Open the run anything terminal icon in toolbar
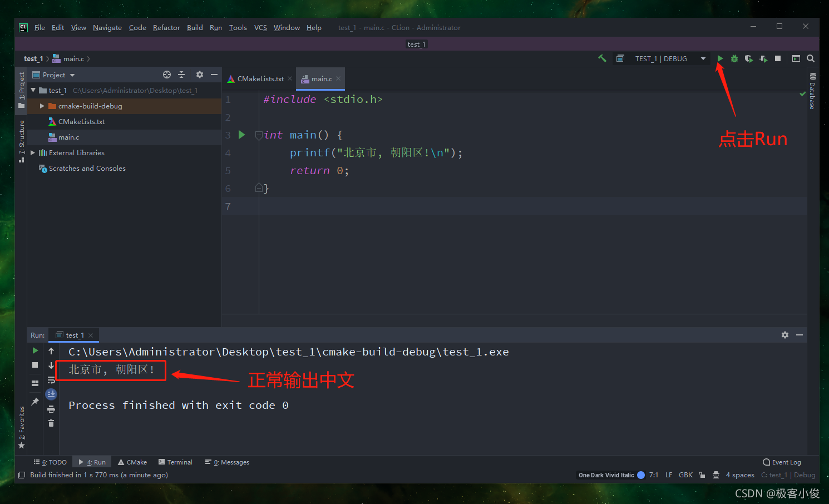The width and height of the screenshot is (829, 504). pos(796,58)
